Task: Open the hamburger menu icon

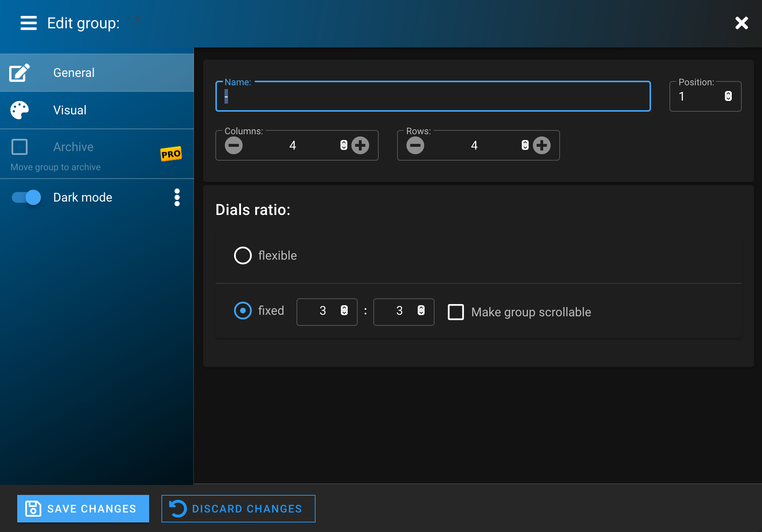Action: (29, 23)
